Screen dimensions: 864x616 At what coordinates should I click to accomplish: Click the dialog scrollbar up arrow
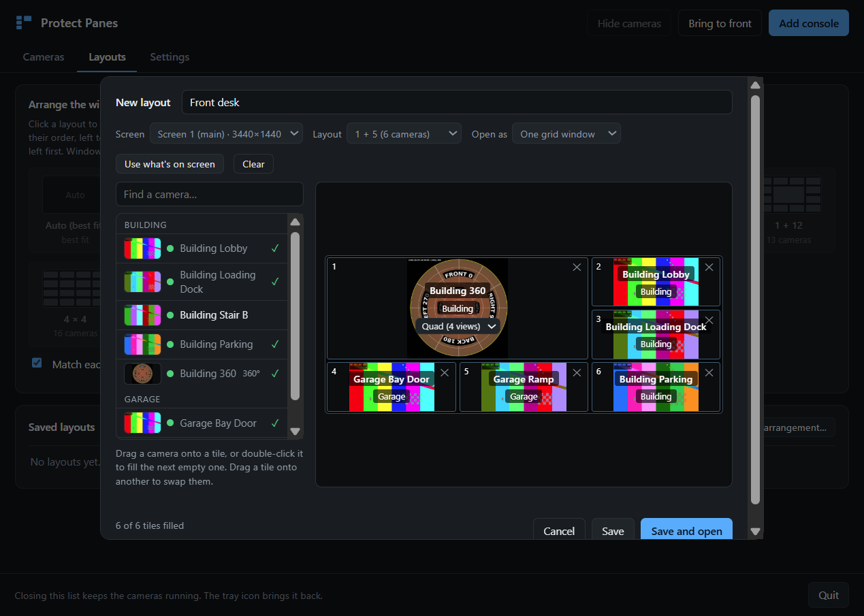click(755, 85)
